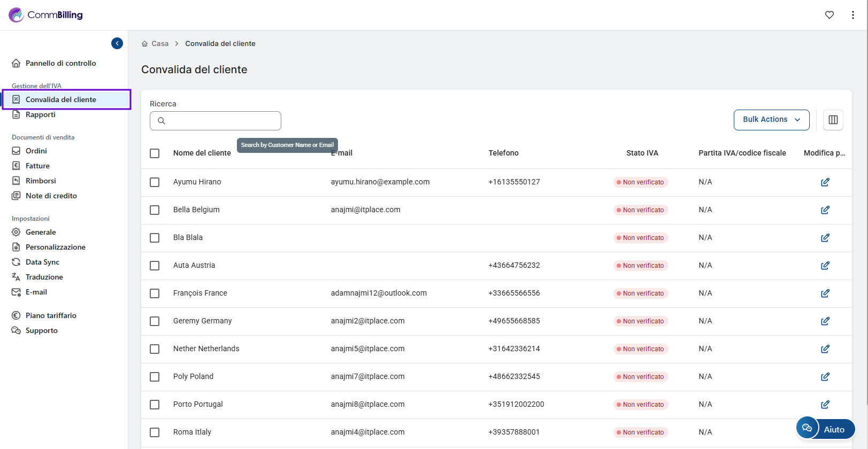This screenshot has width=868, height=449.
Task: Expand the Bulk Actions dropdown
Action: point(771,120)
